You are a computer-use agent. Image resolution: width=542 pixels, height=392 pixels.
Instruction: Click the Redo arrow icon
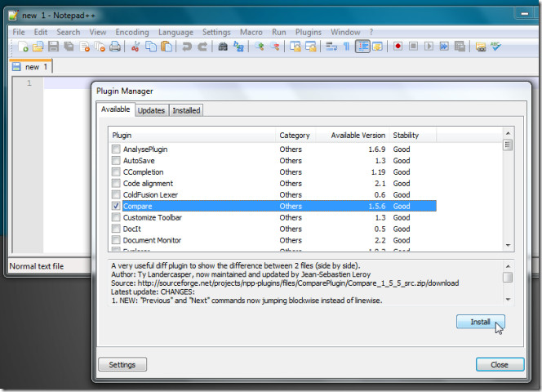(x=202, y=47)
